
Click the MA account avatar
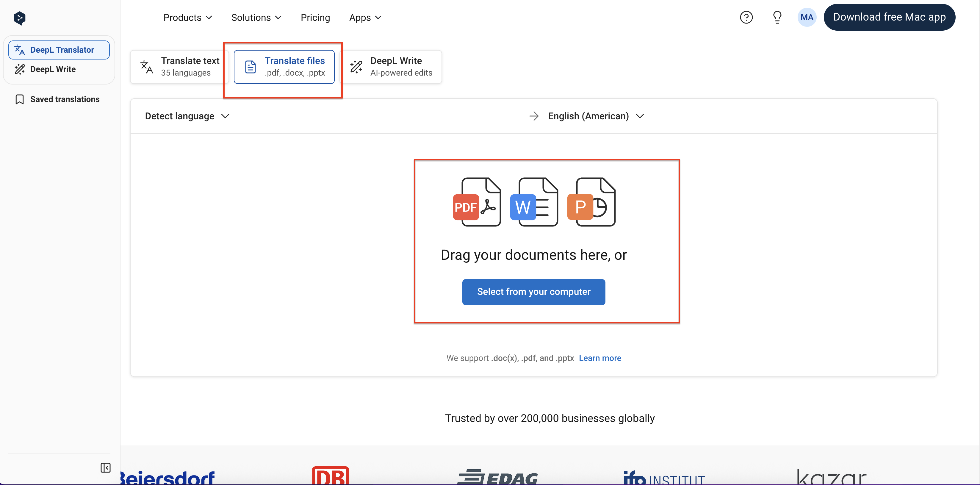click(x=807, y=17)
